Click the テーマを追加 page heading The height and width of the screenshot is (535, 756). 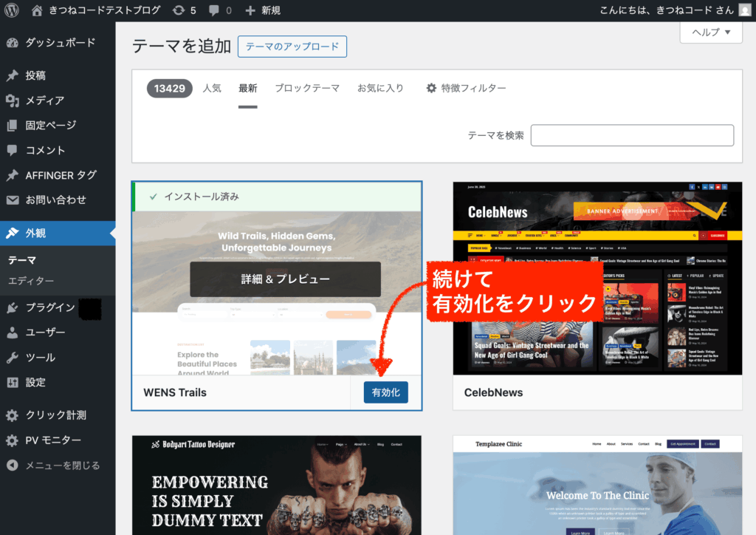pyautogui.click(x=182, y=47)
